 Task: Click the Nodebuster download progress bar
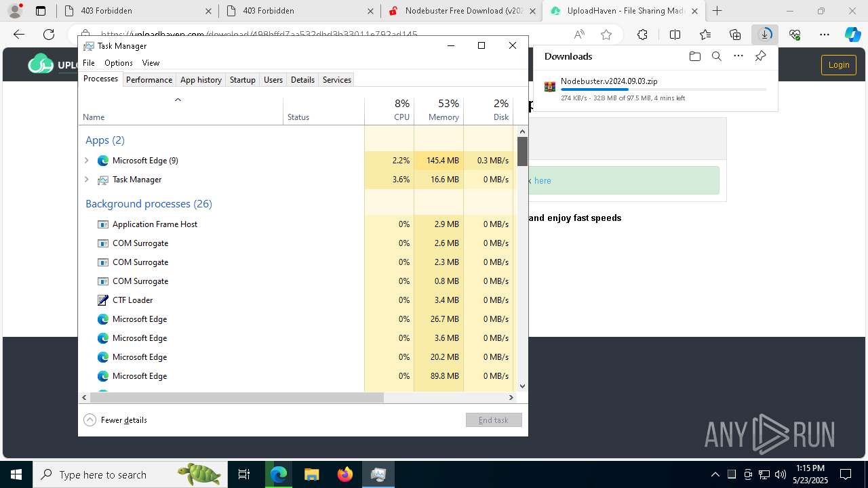[664, 89]
